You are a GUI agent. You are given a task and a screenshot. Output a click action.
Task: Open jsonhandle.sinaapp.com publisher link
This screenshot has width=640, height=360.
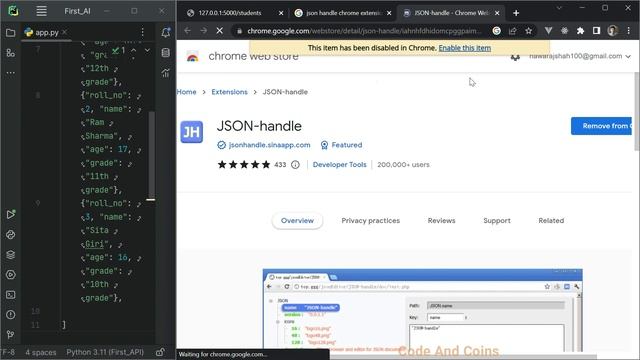pos(269,145)
